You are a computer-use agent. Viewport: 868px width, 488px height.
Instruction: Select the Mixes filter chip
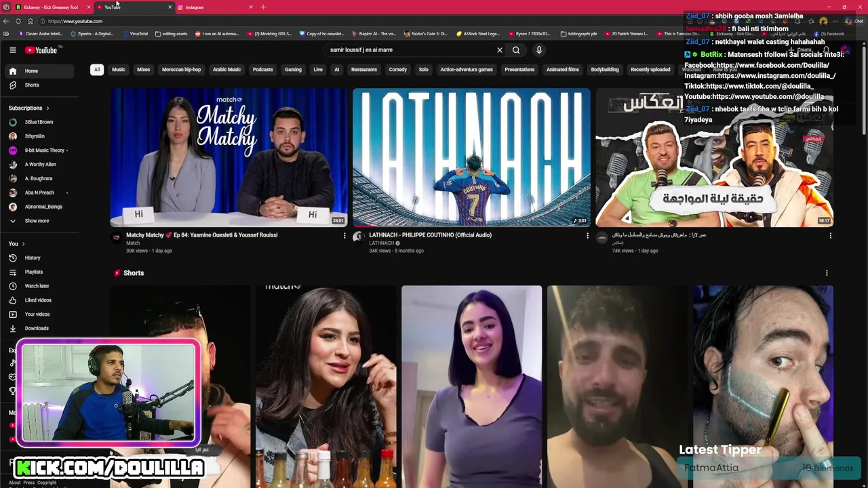(143, 69)
